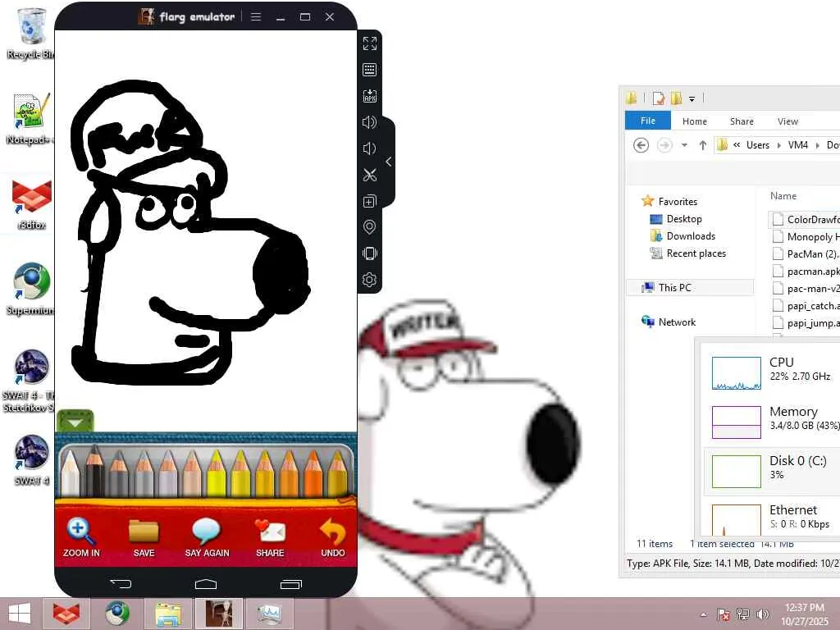
Task: Collapse the emulator side toolbar arrow
Action: 388,162
